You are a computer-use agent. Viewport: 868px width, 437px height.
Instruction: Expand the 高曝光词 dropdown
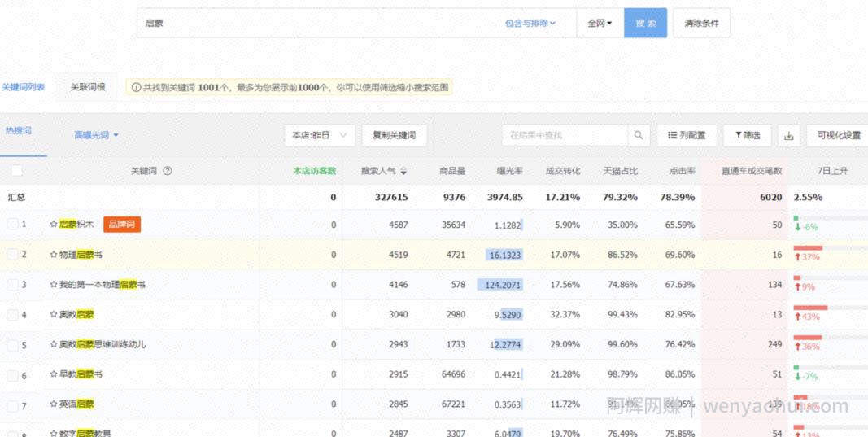pos(97,135)
